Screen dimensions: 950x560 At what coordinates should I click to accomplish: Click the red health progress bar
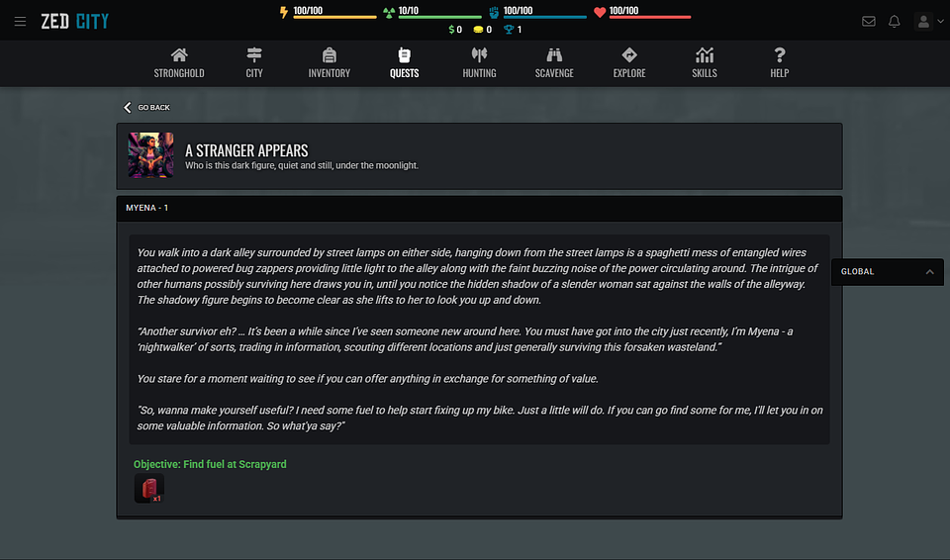pos(649,18)
